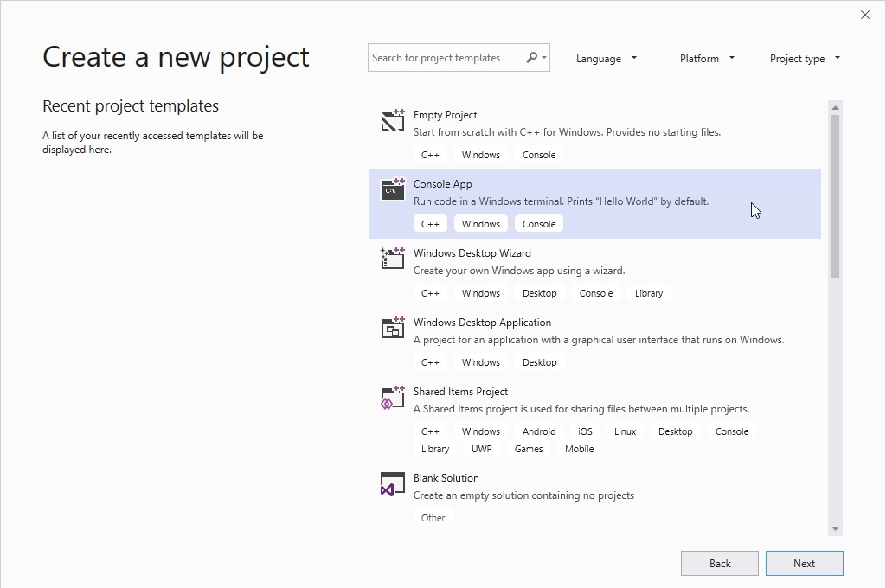Select the Shared Items Project title
Image resolution: width=886 pixels, height=588 pixels.
coord(460,392)
